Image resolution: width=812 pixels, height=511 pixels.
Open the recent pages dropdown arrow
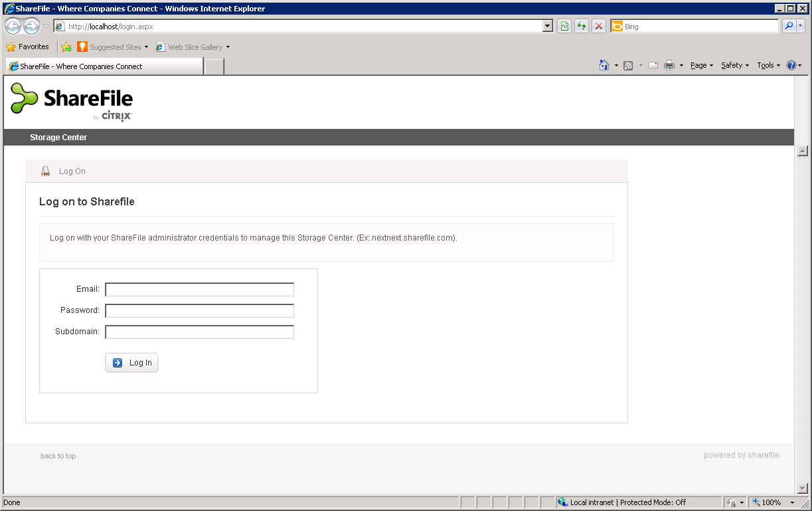coord(46,27)
